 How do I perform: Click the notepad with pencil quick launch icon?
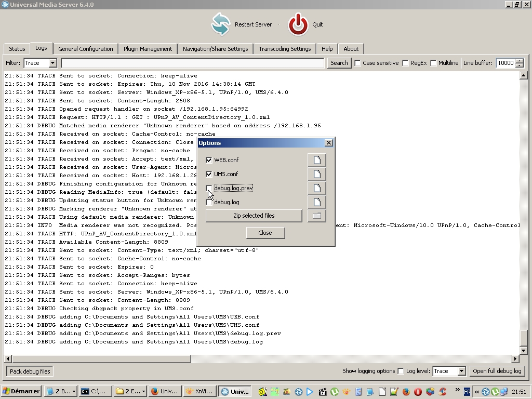[394, 392]
